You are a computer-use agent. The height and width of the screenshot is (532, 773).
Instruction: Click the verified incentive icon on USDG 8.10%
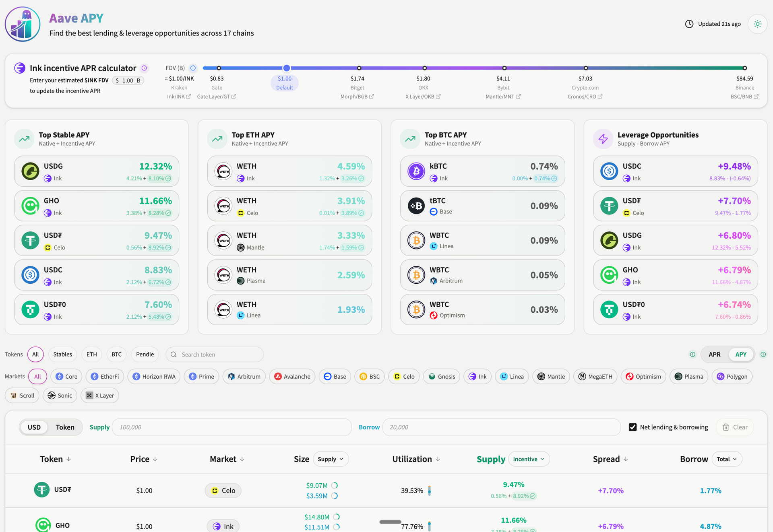point(168,179)
